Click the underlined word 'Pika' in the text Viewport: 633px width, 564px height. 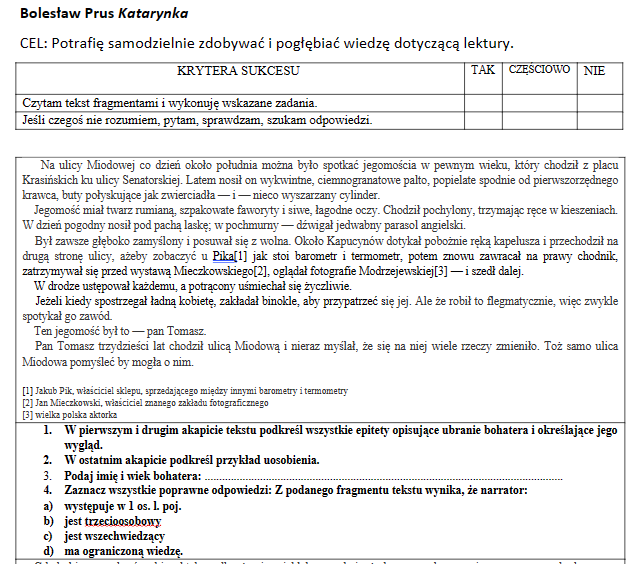pyautogui.click(x=223, y=256)
